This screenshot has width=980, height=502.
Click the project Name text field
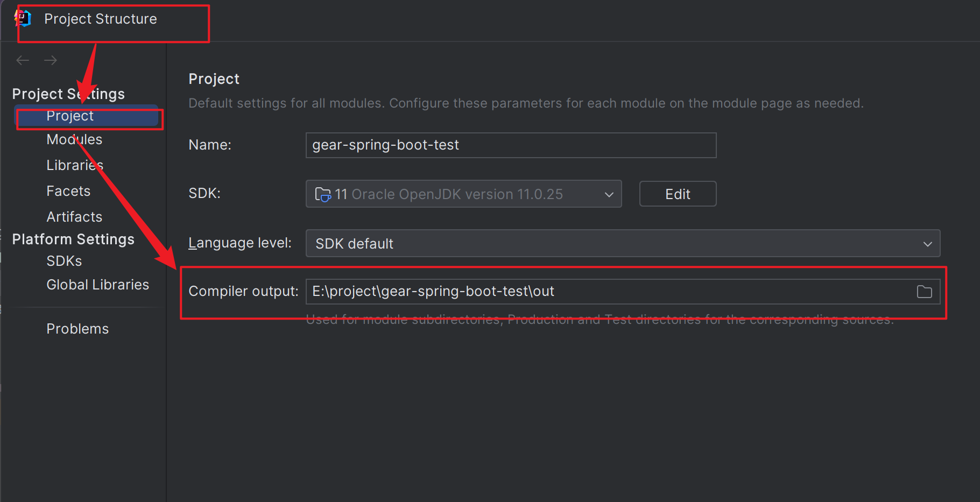(511, 145)
